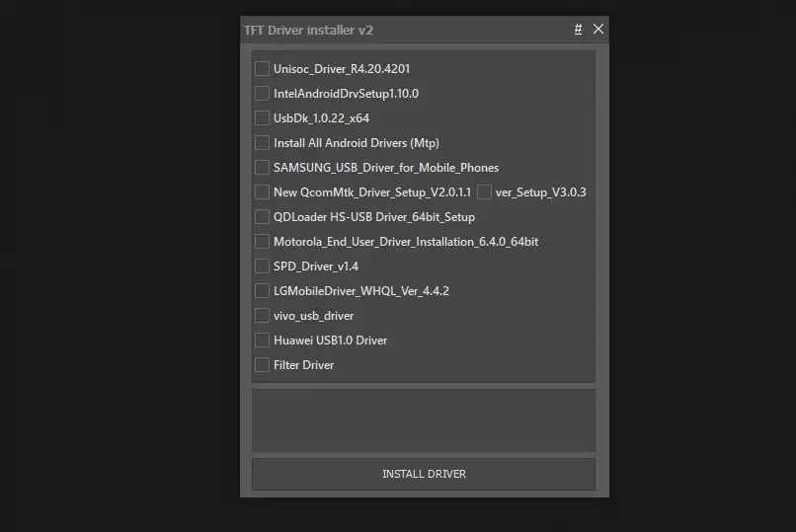Check the New QcomMtk_Driver_Setup_V2.0.1.1 checkbox
Image resolution: width=796 pixels, height=532 pixels.
coord(262,192)
